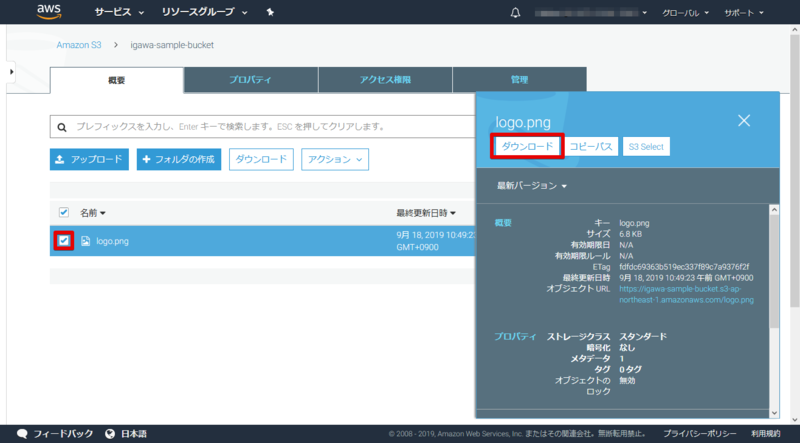Open the プライバシーポリシー footer link
The height and width of the screenshot is (443, 800).
699,434
